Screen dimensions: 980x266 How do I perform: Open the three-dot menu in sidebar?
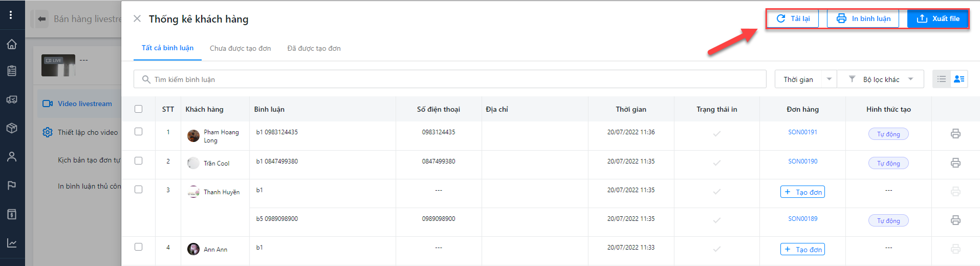coord(11,15)
